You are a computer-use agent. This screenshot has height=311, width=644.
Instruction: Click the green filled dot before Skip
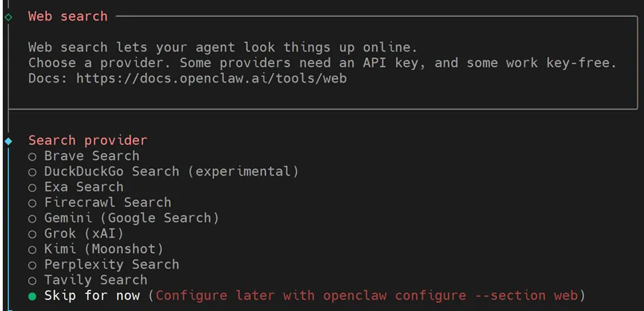pyautogui.click(x=32, y=296)
